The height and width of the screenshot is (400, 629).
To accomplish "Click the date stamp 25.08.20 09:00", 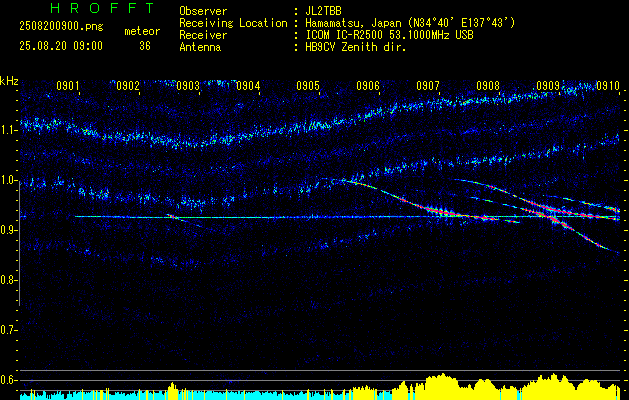I will coord(61,46).
